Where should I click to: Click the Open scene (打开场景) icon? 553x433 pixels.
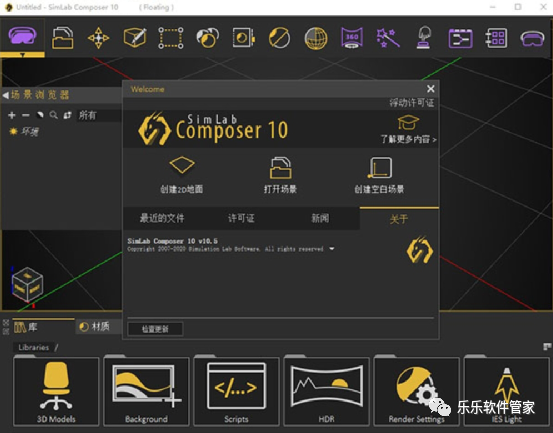(x=280, y=168)
